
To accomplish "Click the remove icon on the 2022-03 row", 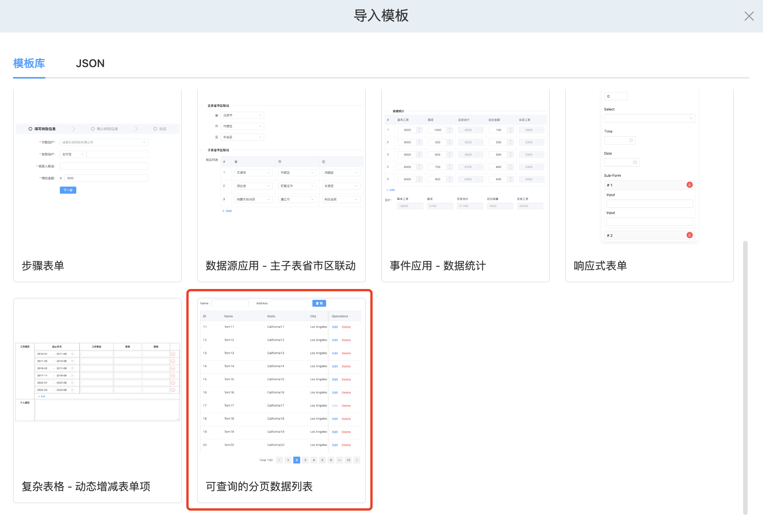I will [173, 390].
